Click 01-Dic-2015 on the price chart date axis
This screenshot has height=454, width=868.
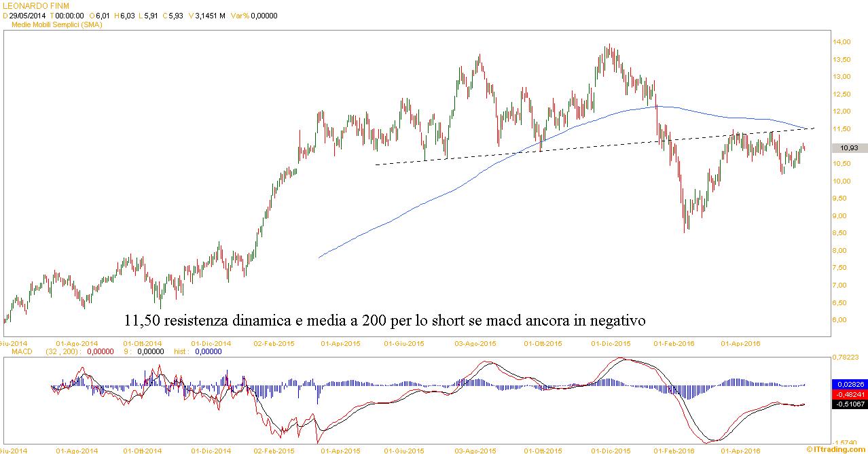click(x=611, y=343)
